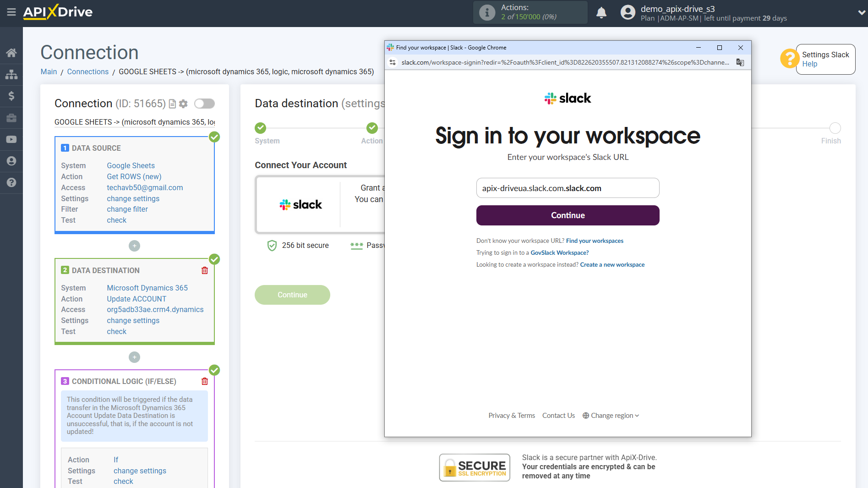This screenshot has height=488, width=868.
Task: Delete the Data Destination block with the trash icon
Action: point(205,270)
